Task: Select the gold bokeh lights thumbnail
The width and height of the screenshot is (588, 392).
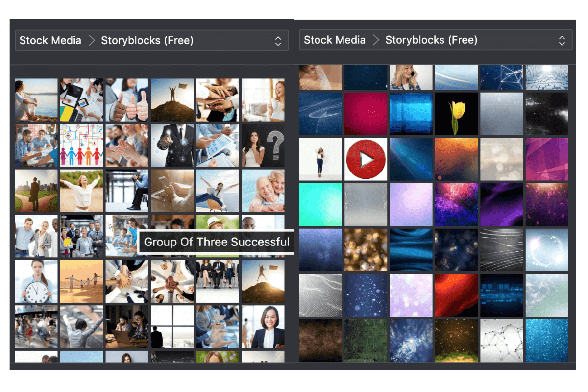Action: click(366, 250)
